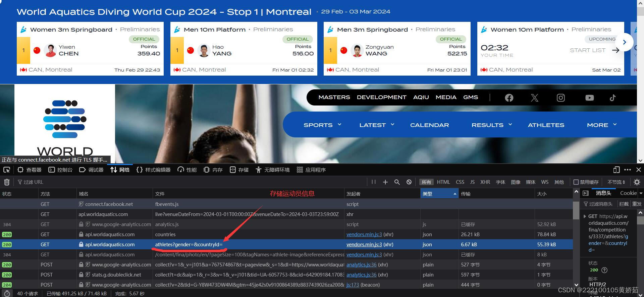Image resolution: width=644 pixels, height=297 pixels.
Task: Filter requests by JS type
Action: (x=472, y=182)
